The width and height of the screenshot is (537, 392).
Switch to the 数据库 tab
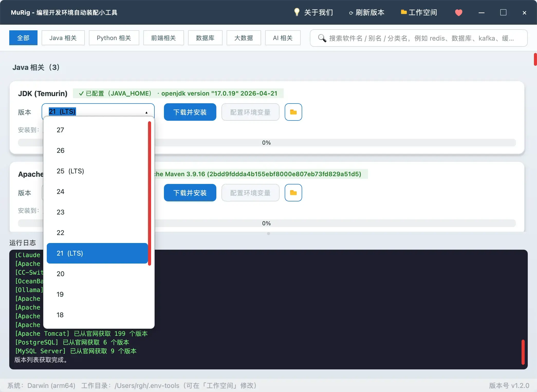click(205, 38)
